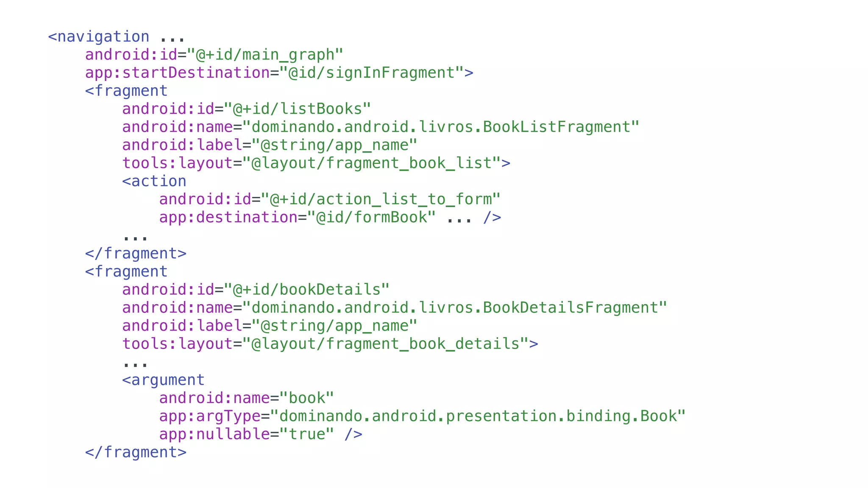Select the "true" nullable value
Image resolution: width=868 pixels, height=488 pixels.
pyautogui.click(x=307, y=434)
